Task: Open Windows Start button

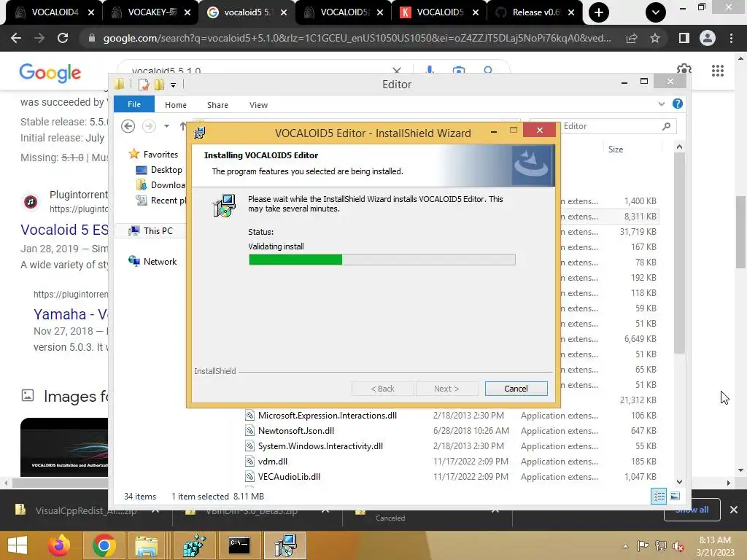Action: [x=18, y=545]
